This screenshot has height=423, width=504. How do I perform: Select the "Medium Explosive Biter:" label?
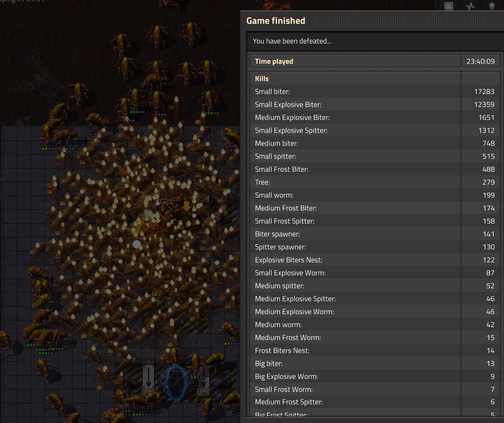point(292,118)
